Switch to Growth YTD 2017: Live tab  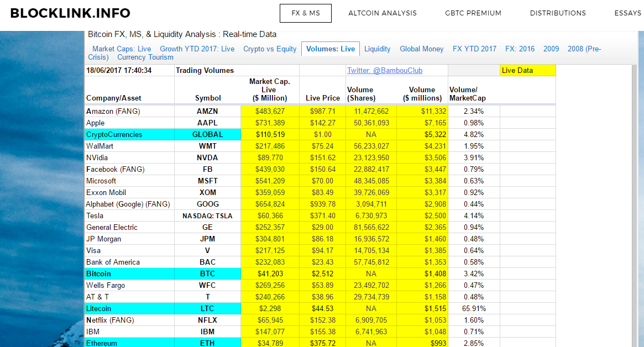point(197,49)
